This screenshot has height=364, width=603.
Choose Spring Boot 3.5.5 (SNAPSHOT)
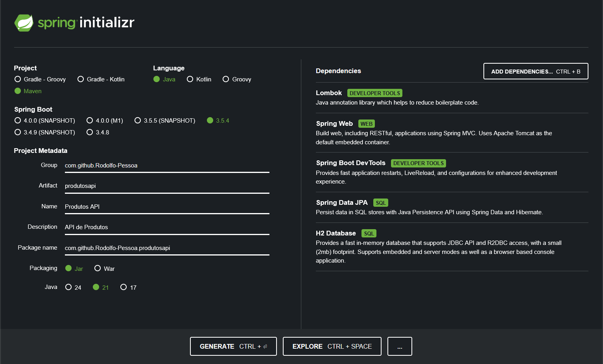pos(165,120)
